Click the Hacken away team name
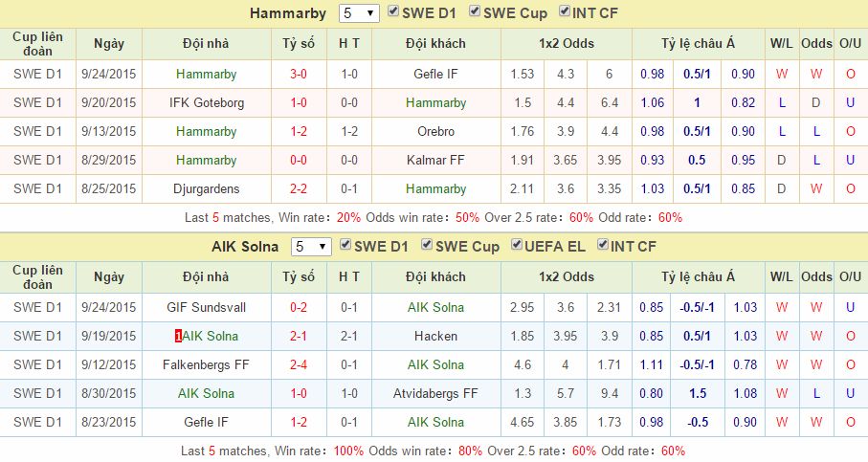This screenshot has width=868, height=462. [x=435, y=336]
